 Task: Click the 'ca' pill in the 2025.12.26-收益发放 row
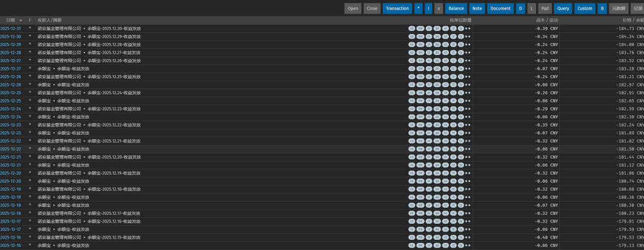pos(411,60)
